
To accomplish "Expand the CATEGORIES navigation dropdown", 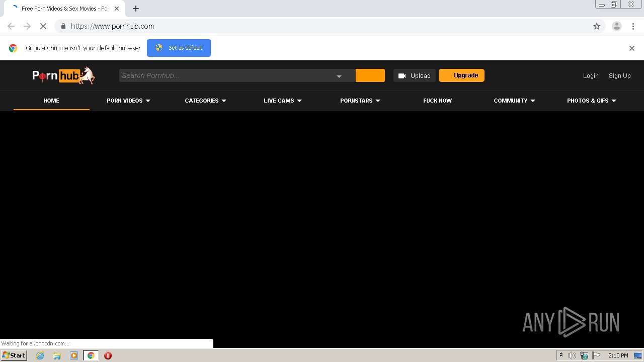I will tap(206, 101).
